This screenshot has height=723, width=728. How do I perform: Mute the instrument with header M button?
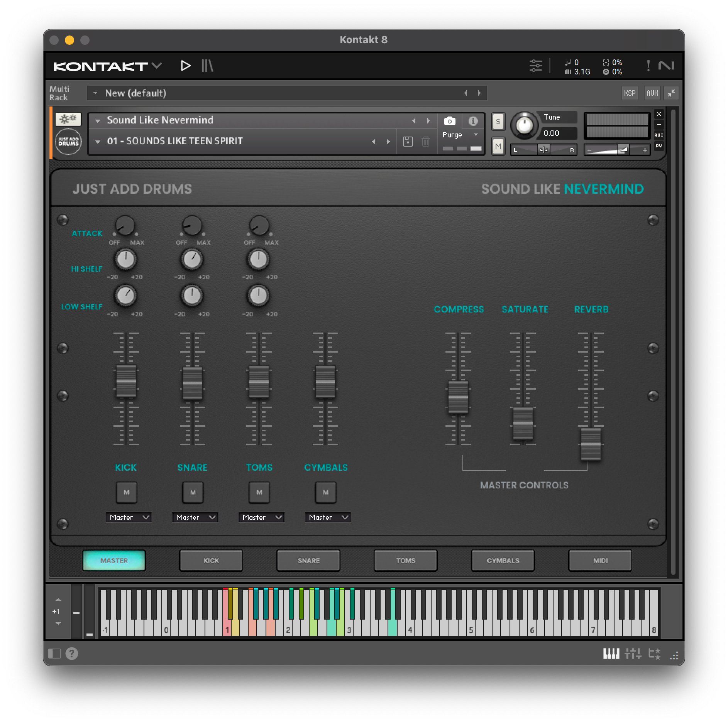(498, 147)
